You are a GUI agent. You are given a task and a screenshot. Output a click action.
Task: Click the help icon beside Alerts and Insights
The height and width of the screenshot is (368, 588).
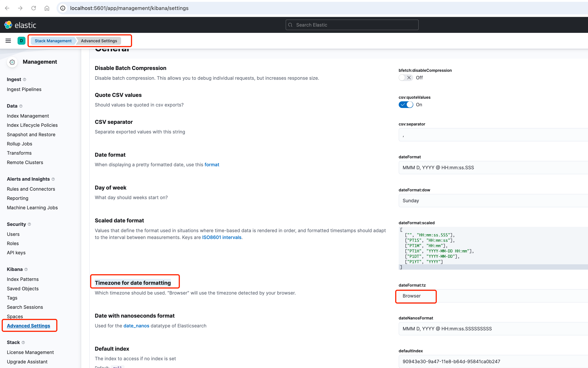click(53, 179)
